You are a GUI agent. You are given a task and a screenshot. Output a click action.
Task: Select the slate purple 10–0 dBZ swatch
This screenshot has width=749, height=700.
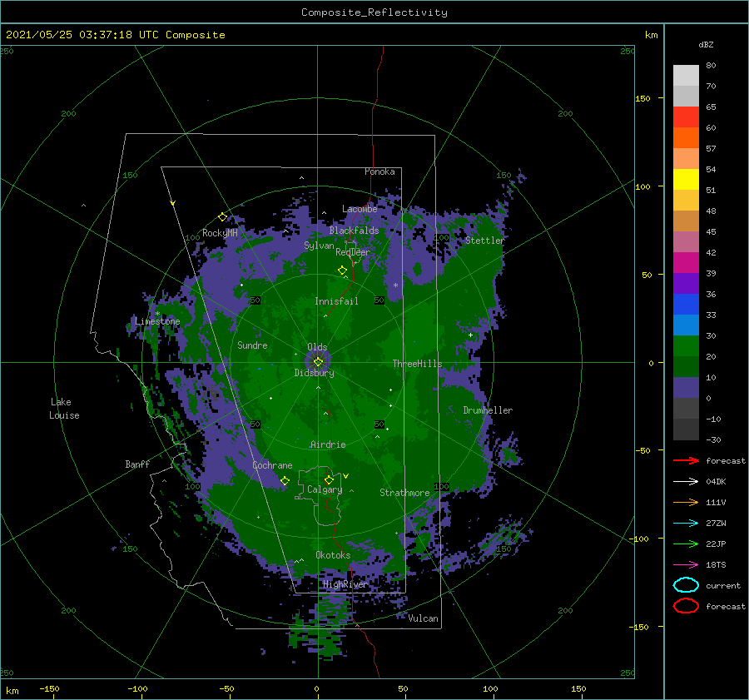[686, 387]
